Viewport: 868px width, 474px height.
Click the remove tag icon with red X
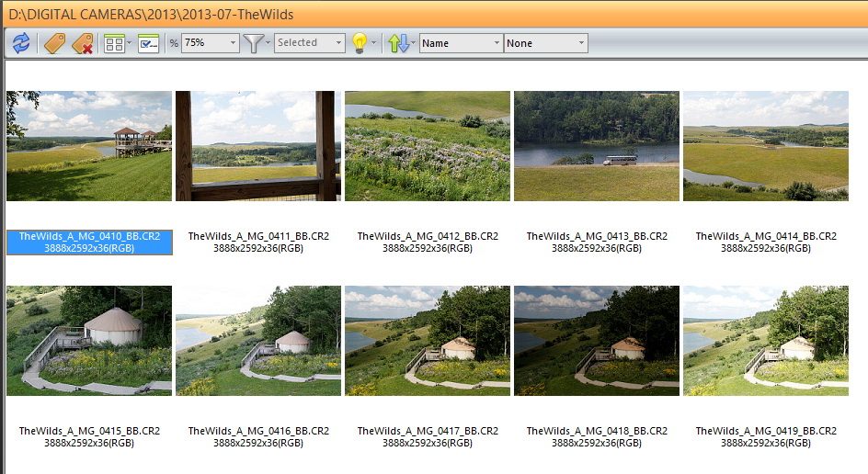(82, 43)
